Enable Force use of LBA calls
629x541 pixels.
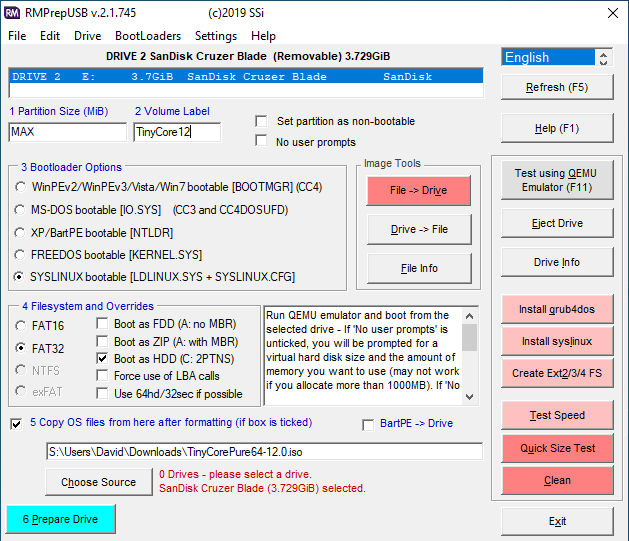click(102, 376)
